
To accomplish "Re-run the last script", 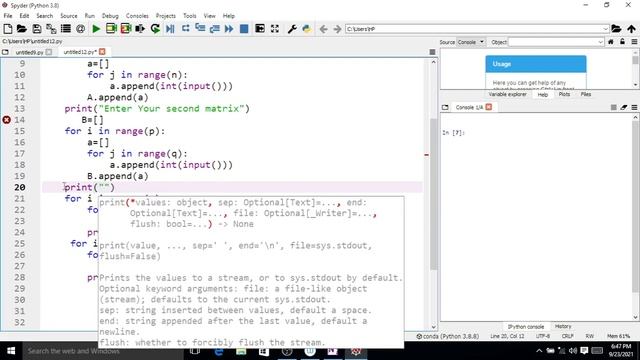I will (x=155, y=29).
